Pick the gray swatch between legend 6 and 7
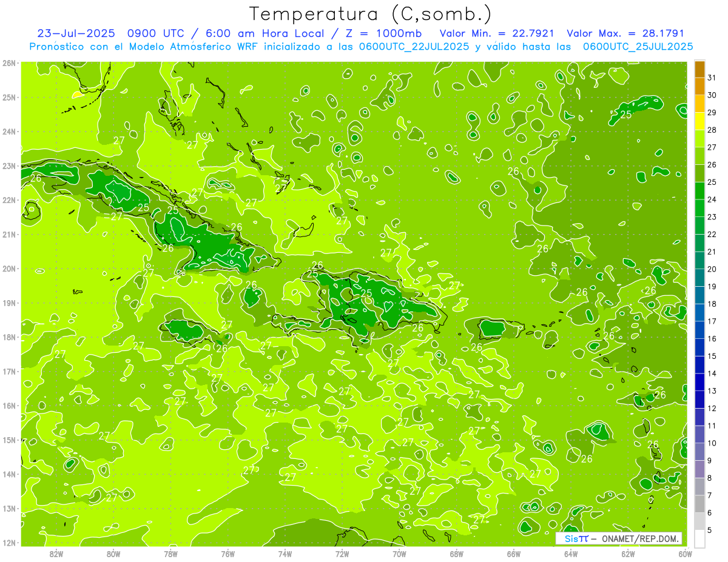The image size is (728, 562). (x=699, y=504)
